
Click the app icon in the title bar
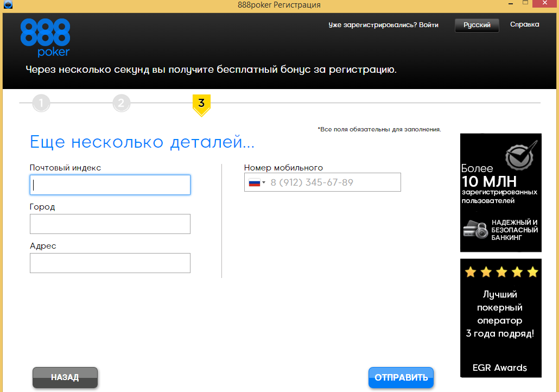click(4, 4)
